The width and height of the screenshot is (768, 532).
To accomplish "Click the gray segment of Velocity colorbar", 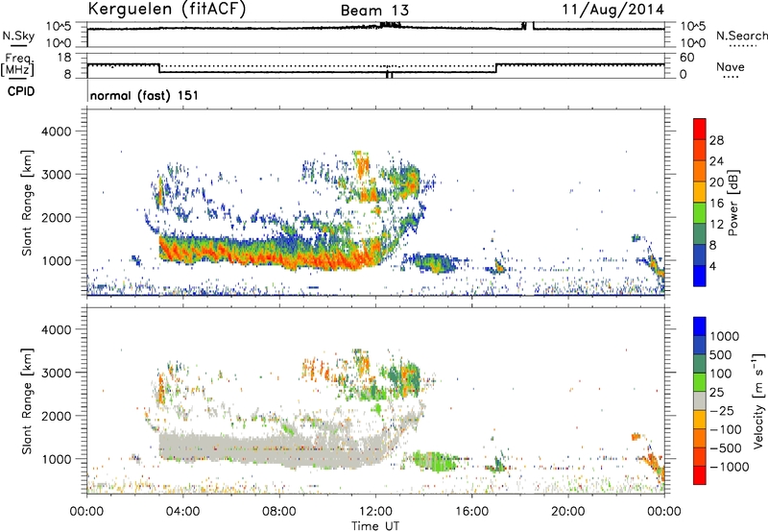I will coord(700,400).
